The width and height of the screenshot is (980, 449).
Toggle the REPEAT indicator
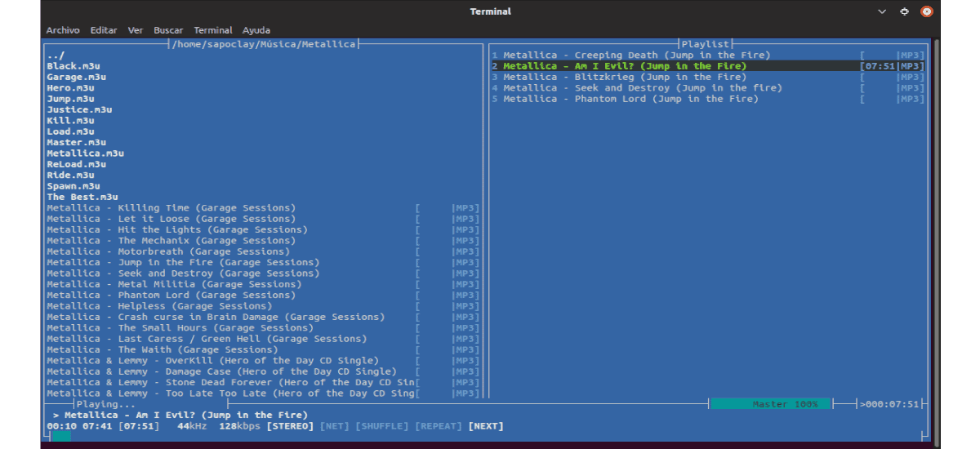click(439, 426)
